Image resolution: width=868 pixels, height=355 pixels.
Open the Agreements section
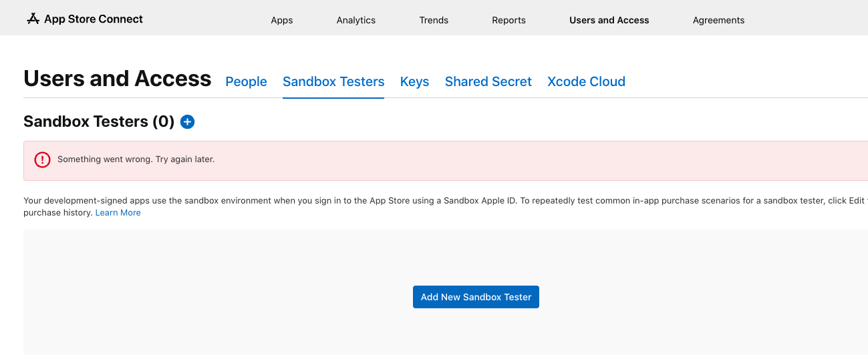719,20
